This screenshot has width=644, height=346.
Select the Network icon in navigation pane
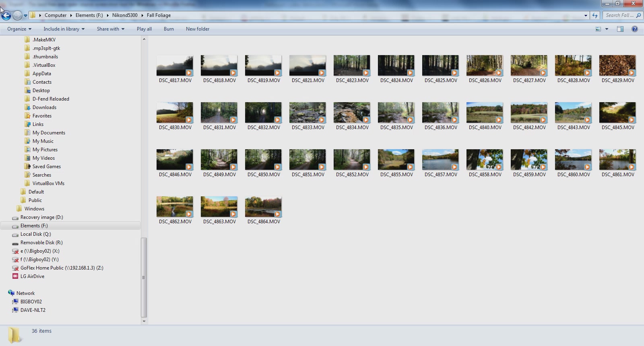(x=11, y=293)
